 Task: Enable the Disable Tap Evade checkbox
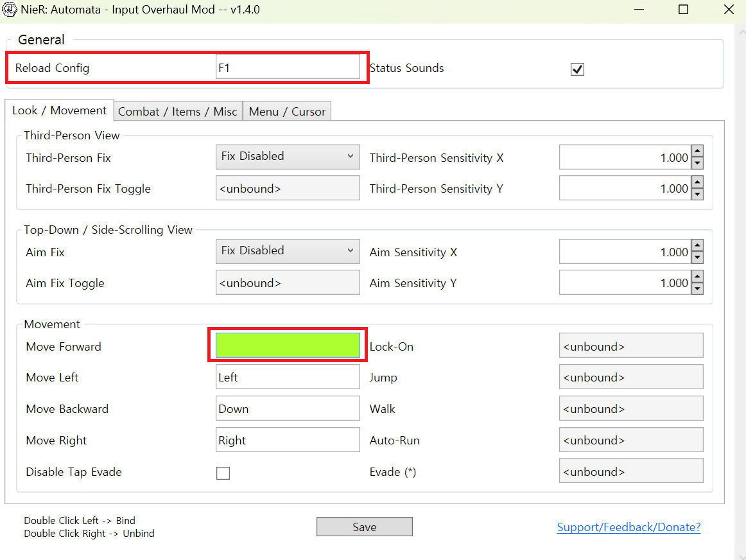click(x=223, y=473)
